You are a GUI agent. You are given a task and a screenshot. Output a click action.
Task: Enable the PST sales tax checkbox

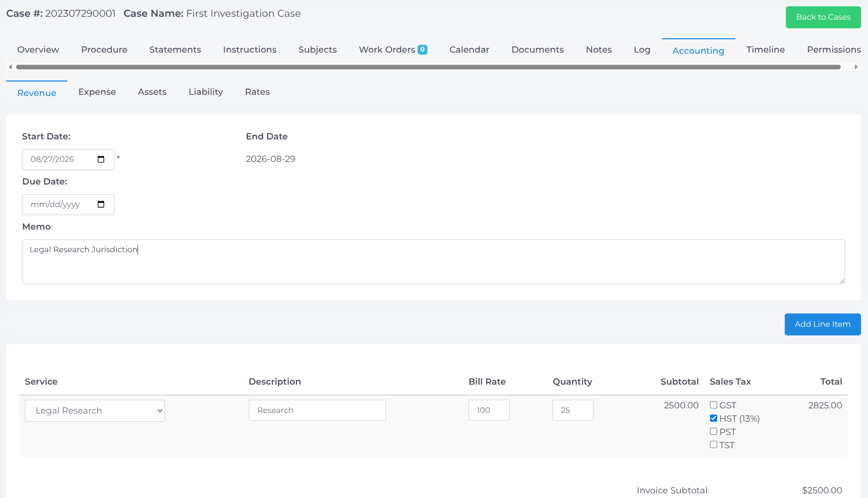click(714, 431)
